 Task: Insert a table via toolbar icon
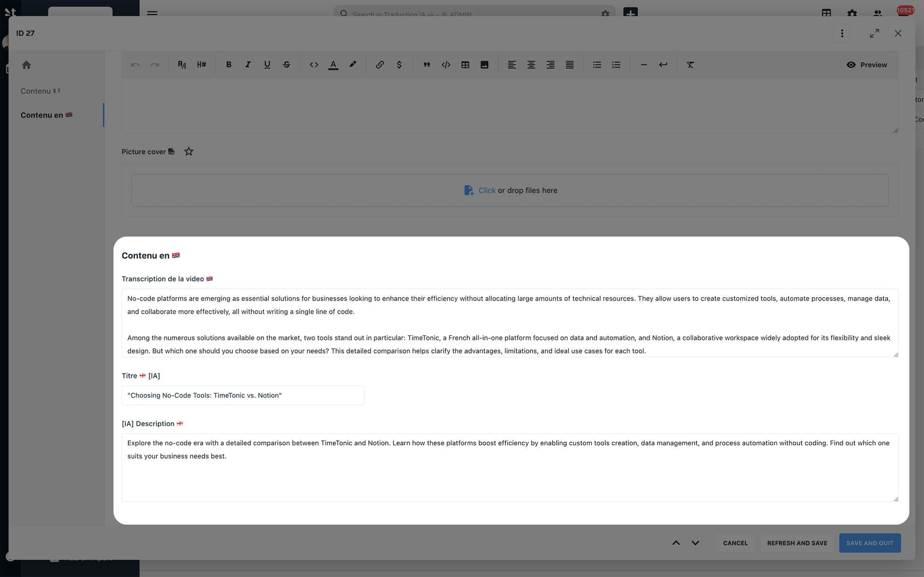465,65
